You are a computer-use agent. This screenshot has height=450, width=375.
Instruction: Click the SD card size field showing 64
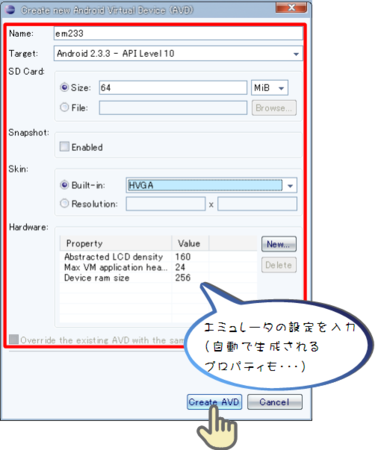(x=173, y=88)
